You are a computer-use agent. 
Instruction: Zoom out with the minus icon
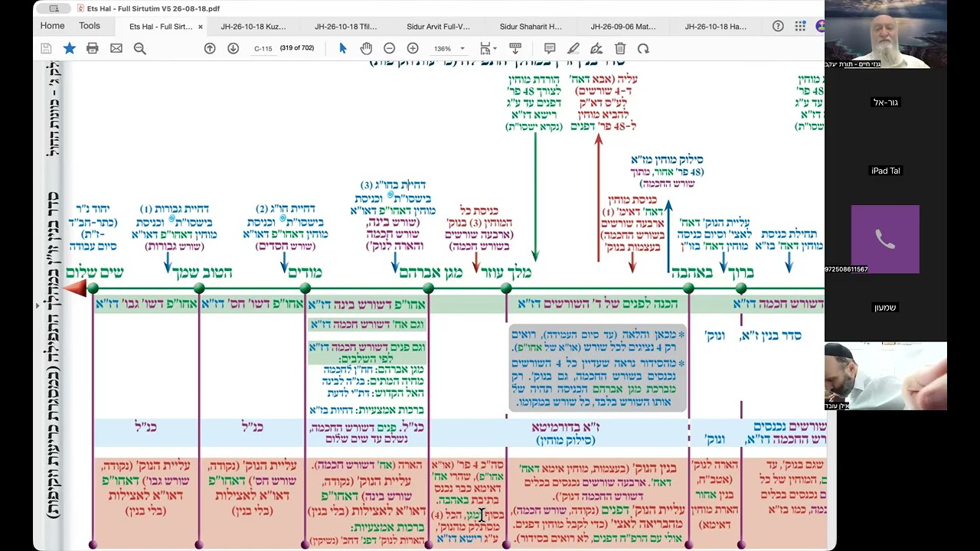click(389, 48)
